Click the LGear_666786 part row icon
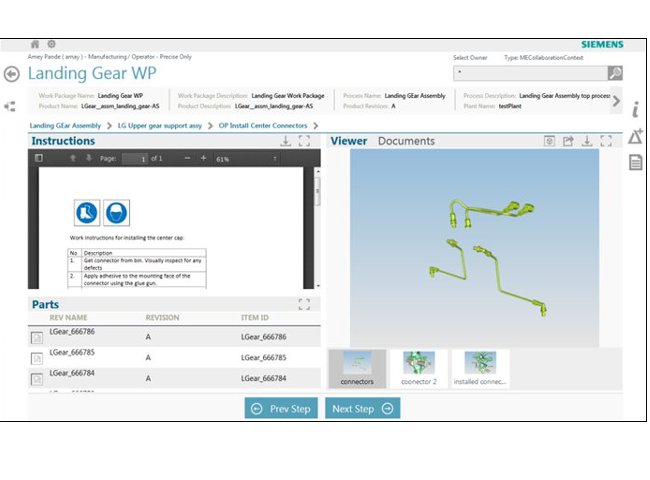 [x=37, y=337]
